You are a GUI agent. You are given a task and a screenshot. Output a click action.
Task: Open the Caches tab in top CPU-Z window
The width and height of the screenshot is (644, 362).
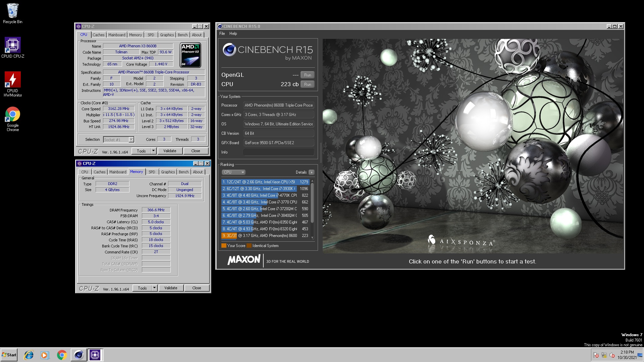click(x=98, y=35)
